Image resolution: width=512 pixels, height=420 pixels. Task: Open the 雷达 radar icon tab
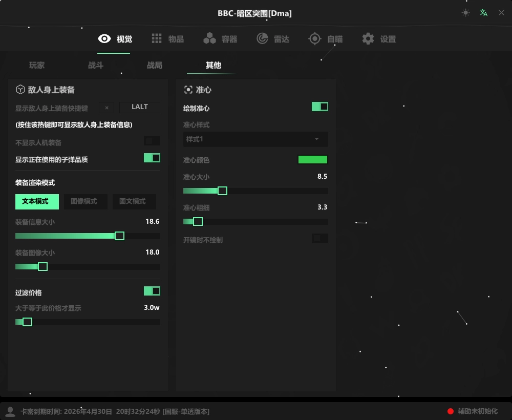click(x=263, y=39)
